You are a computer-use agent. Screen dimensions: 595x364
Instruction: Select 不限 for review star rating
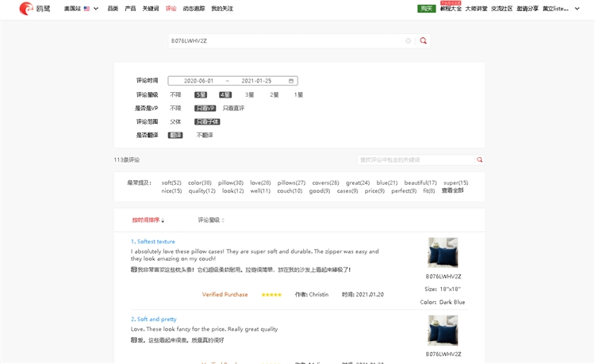[x=175, y=95]
